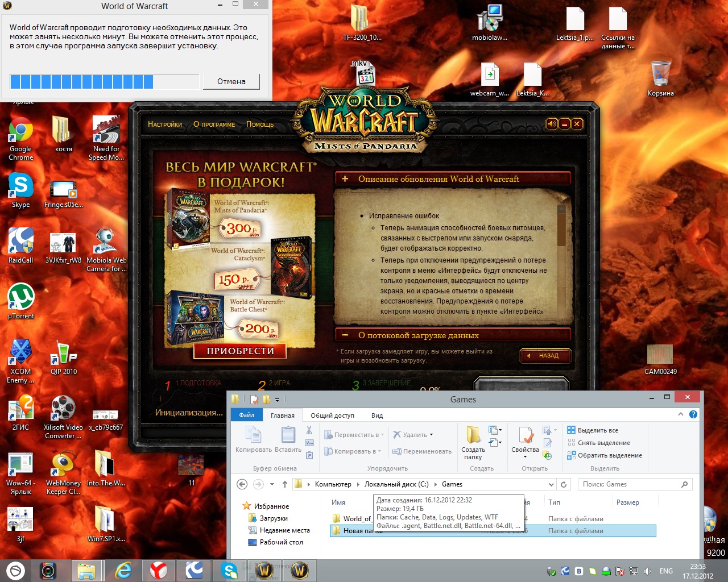Open Internet Explorer from the taskbar

[x=123, y=570]
